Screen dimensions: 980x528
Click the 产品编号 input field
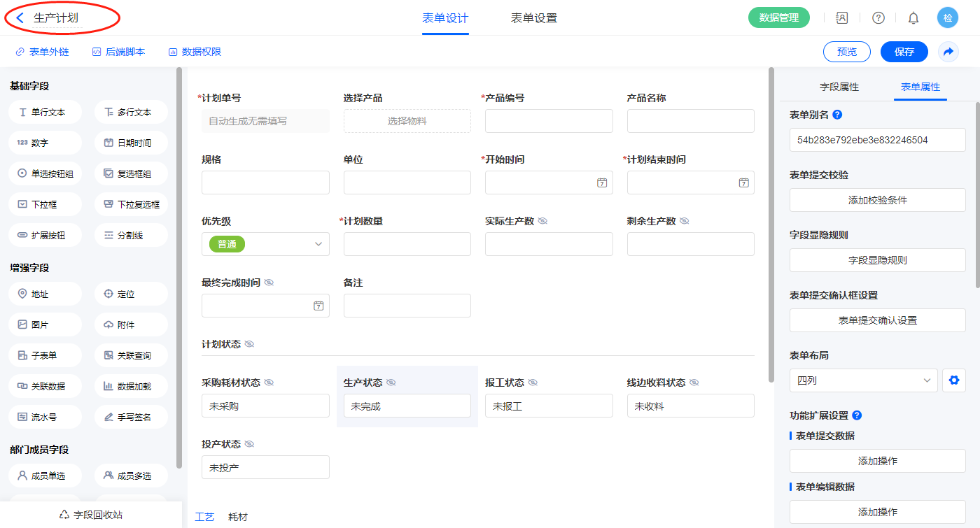coord(549,121)
